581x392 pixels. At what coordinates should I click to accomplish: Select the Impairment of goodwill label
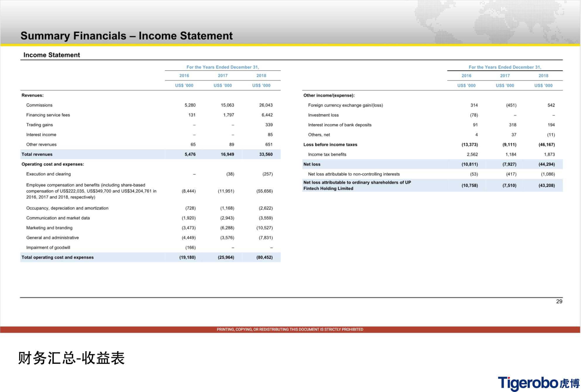(48, 248)
